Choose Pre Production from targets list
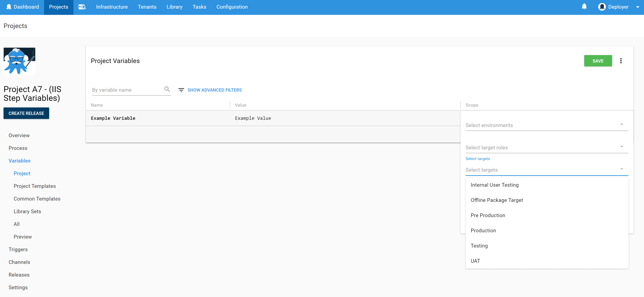 click(487, 215)
